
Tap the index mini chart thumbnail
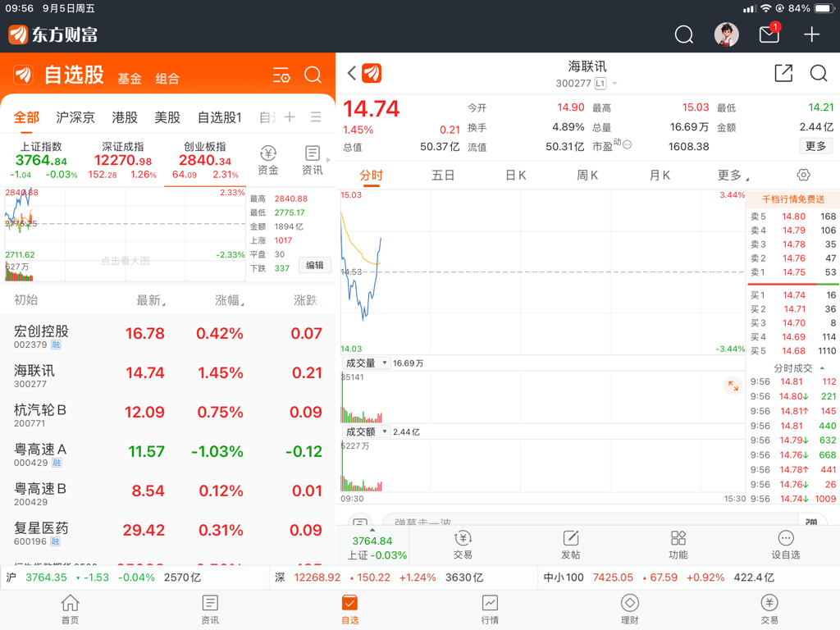click(x=125, y=234)
